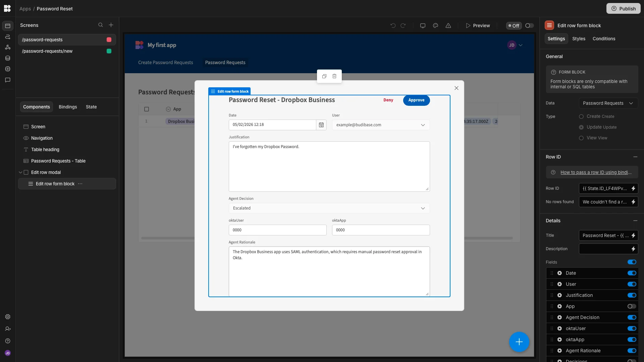The width and height of the screenshot is (644, 362).
Task: Open Title binding lightning icon
Action: pyautogui.click(x=633, y=235)
